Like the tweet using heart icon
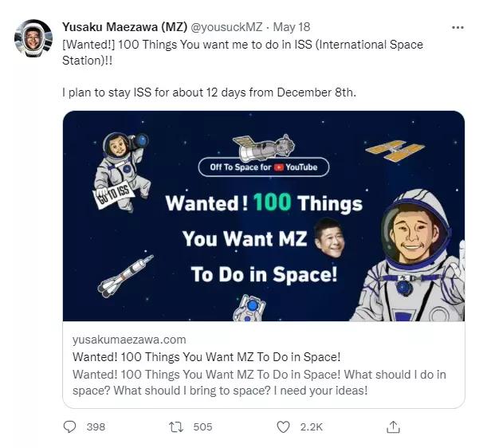This screenshot has width=483, height=448. pos(282,426)
